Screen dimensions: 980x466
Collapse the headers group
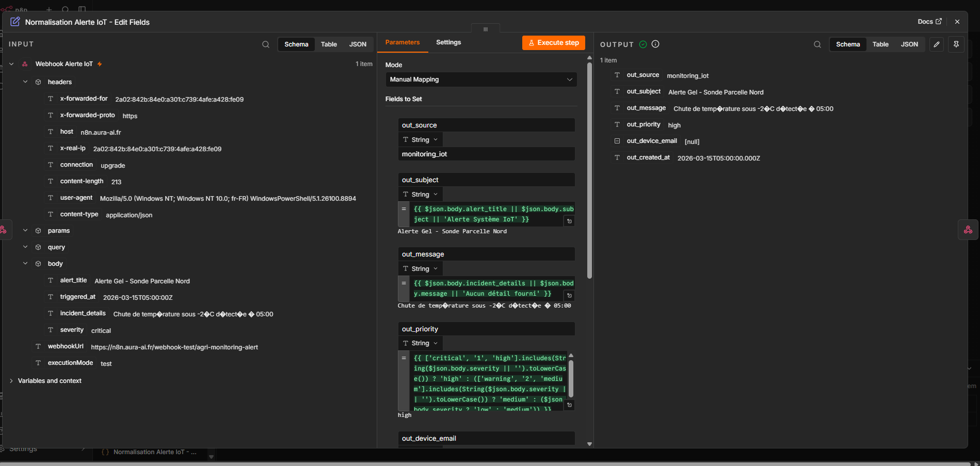(25, 82)
